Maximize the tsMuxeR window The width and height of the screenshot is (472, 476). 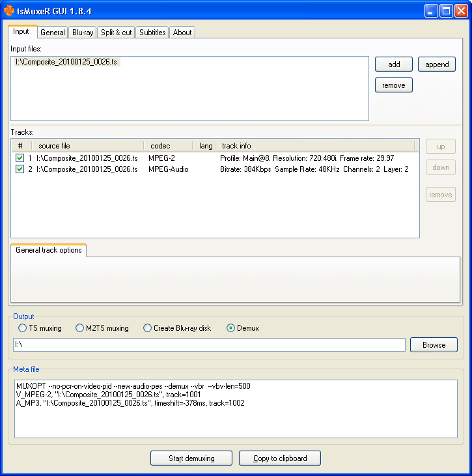pos(446,11)
